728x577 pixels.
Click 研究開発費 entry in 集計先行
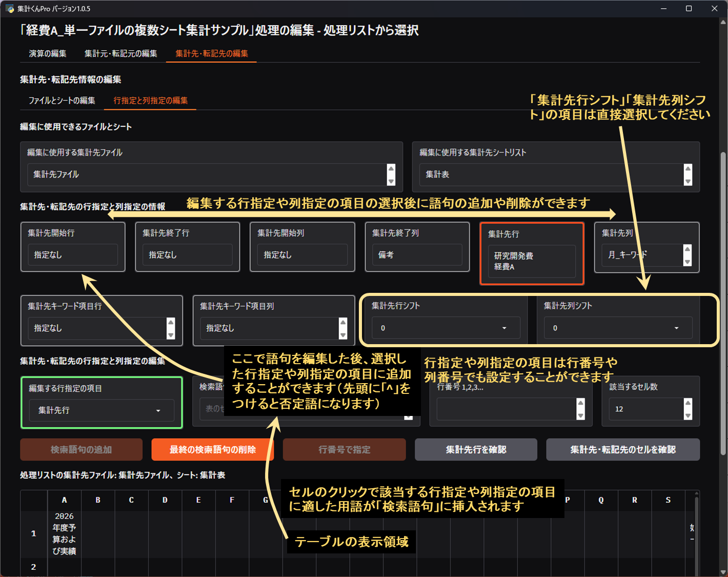(514, 255)
